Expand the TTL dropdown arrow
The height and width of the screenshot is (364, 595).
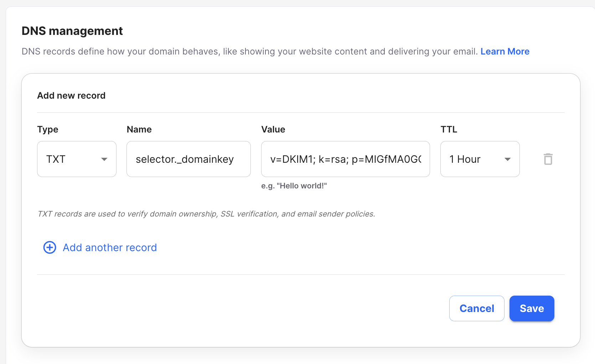point(507,159)
